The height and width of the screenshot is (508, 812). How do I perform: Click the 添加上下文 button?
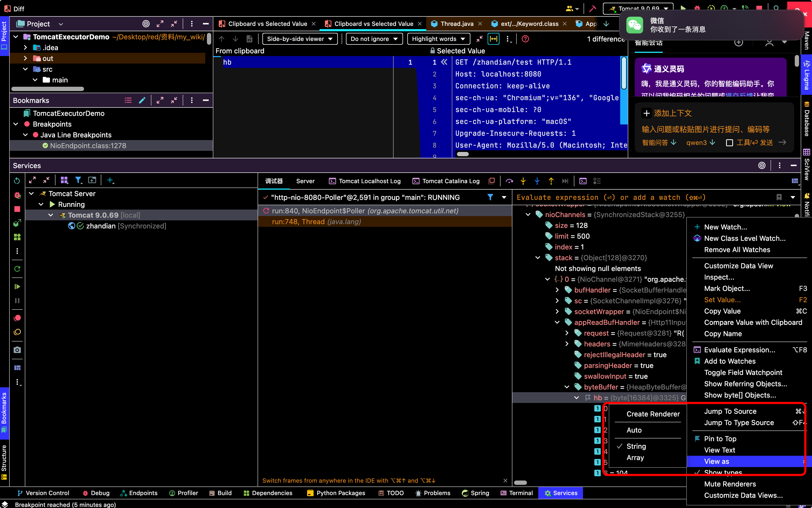pyautogui.click(x=667, y=113)
